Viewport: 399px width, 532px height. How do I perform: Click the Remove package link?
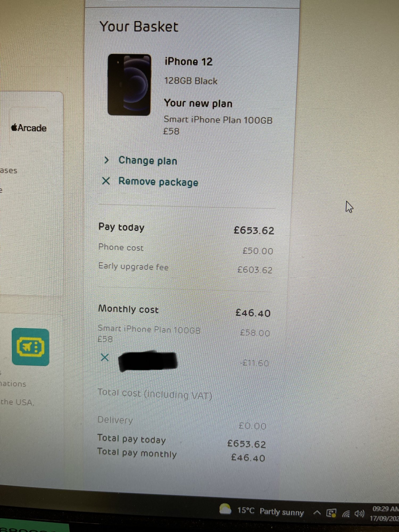click(158, 182)
